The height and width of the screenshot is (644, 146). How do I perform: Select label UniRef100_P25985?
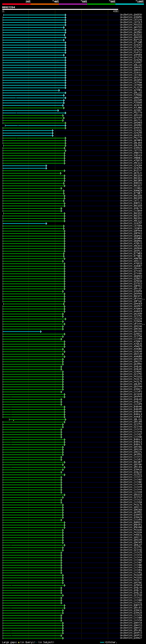(131, 103)
